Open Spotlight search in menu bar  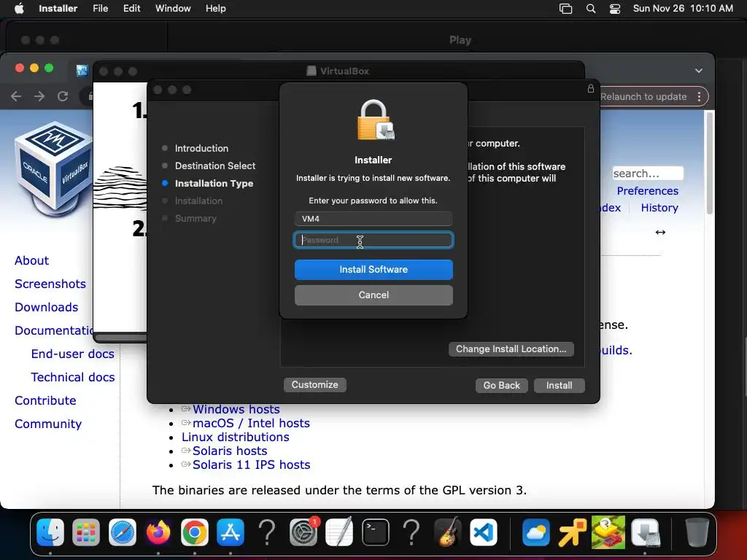pyautogui.click(x=591, y=9)
